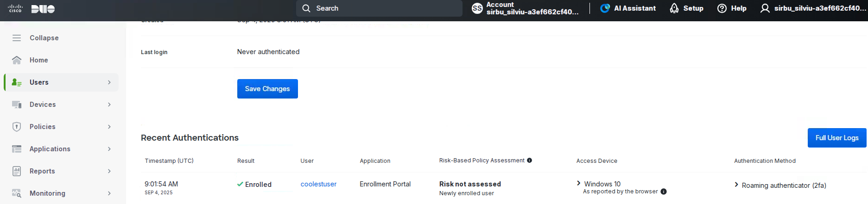Click the Result column header
Image resolution: width=868 pixels, height=204 pixels.
point(246,161)
